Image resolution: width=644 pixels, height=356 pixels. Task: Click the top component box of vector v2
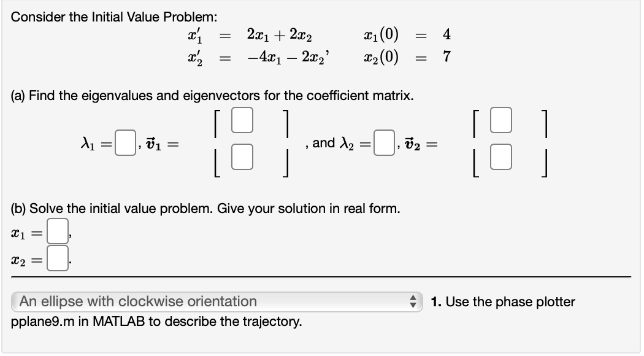click(500, 122)
